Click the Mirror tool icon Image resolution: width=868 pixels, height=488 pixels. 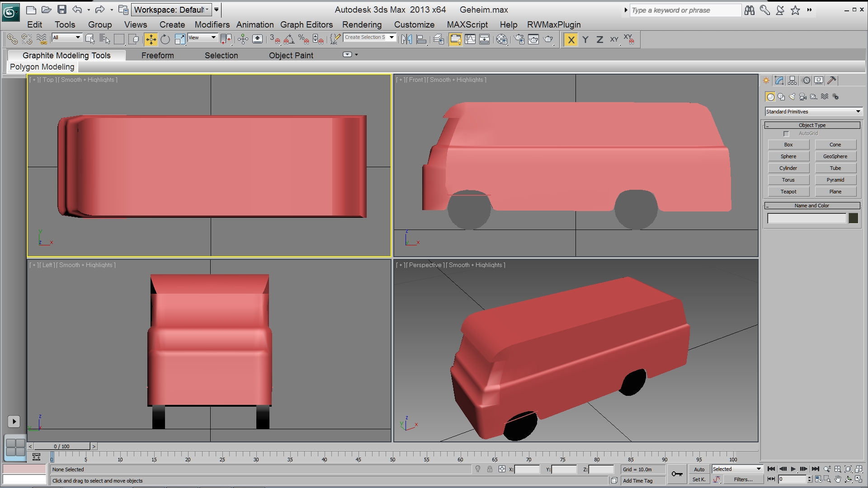[406, 40]
